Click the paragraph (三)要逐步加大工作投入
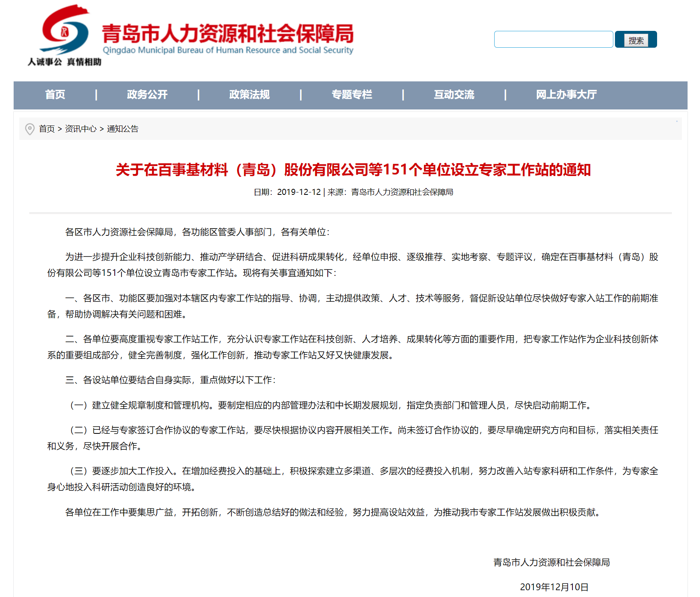The height and width of the screenshot is (597, 700). click(353, 479)
